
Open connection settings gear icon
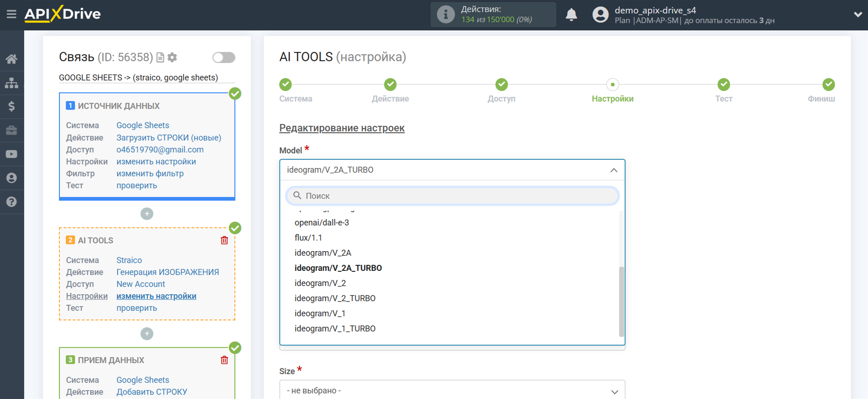172,57
